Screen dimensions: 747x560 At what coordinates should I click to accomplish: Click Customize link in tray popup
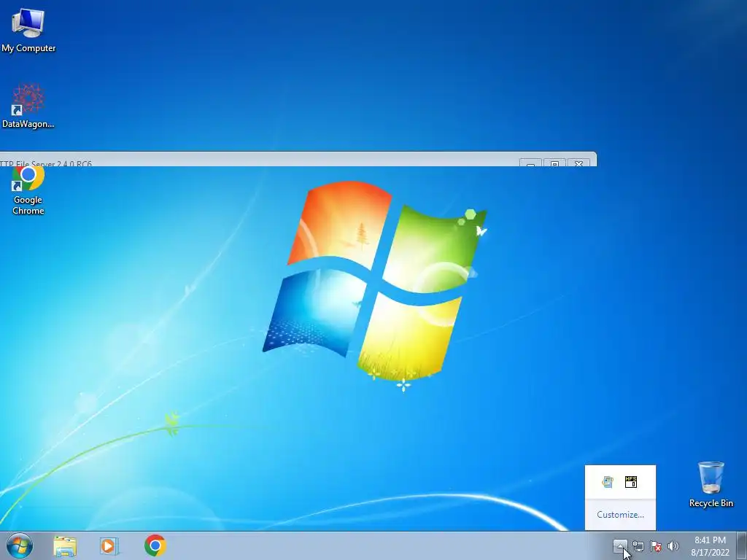(x=620, y=515)
